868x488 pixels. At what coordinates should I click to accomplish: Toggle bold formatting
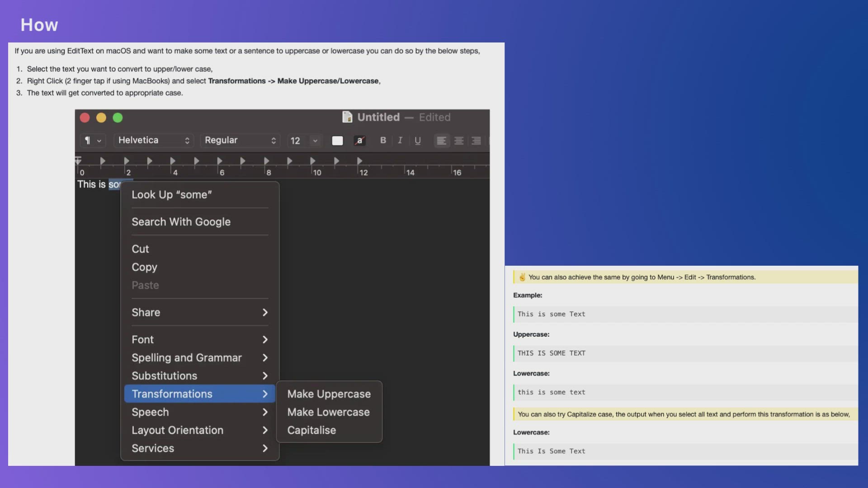(x=383, y=140)
